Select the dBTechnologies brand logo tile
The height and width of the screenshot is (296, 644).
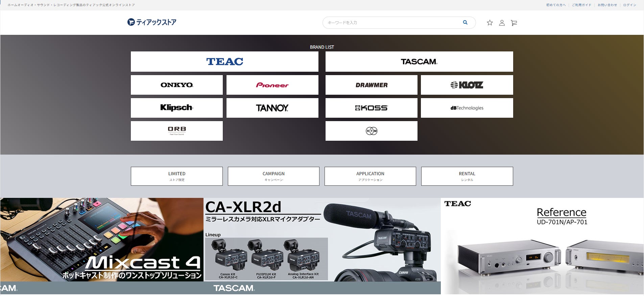tap(467, 108)
